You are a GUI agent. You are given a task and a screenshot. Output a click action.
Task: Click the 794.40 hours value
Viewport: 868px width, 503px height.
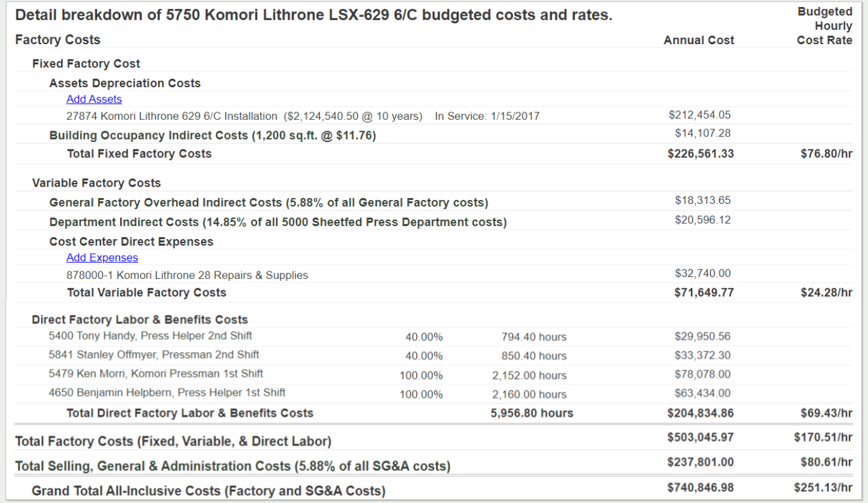click(534, 337)
